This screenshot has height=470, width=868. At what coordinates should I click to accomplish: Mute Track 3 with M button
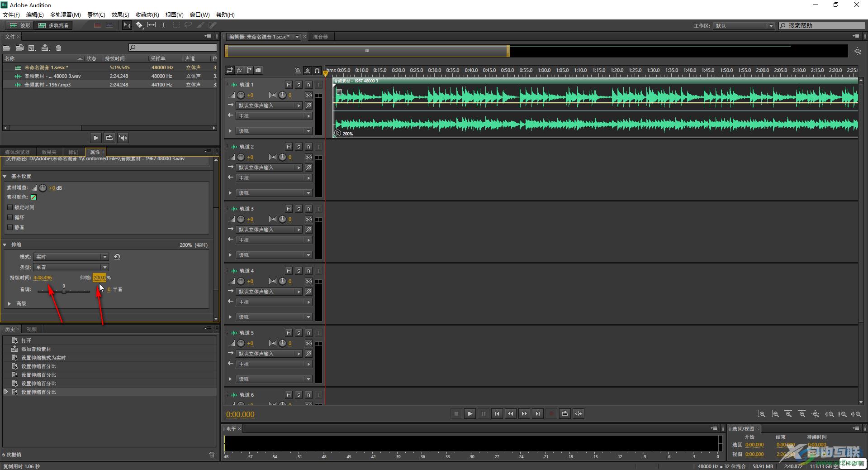(x=289, y=209)
